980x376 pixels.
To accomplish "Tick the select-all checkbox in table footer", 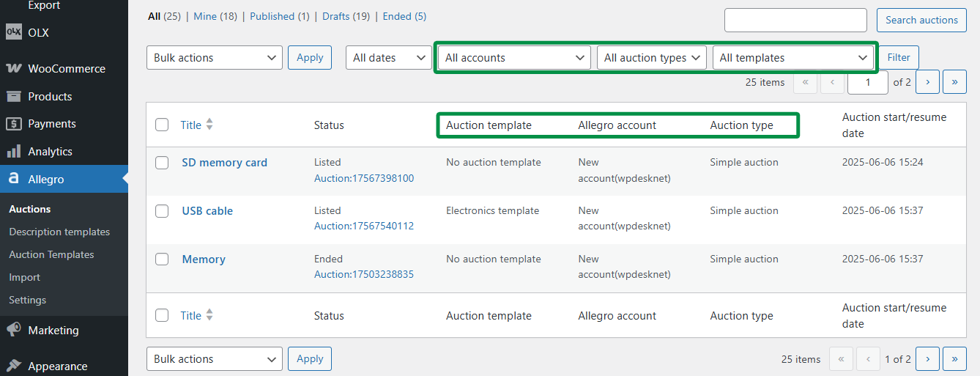I will pyautogui.click(x=162, y=315).
